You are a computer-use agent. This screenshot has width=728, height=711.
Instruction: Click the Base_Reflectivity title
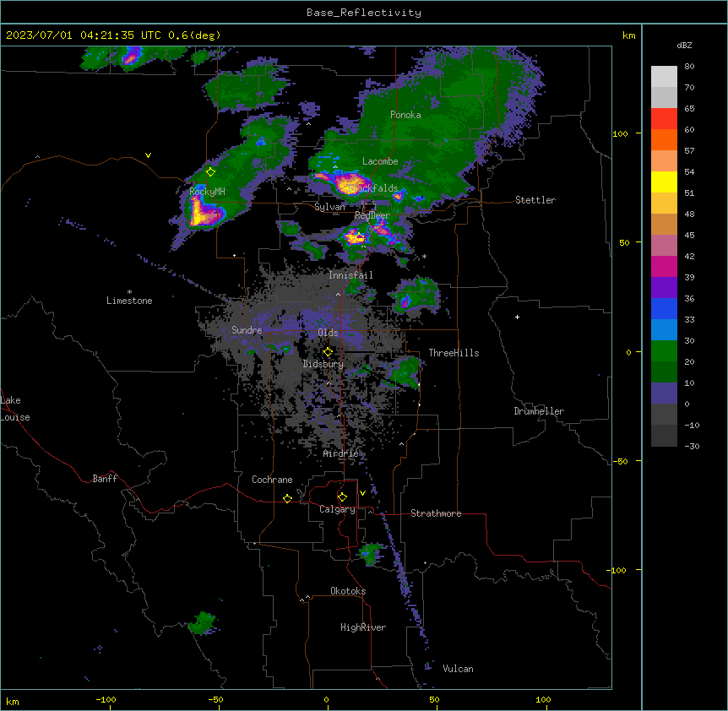364,13
